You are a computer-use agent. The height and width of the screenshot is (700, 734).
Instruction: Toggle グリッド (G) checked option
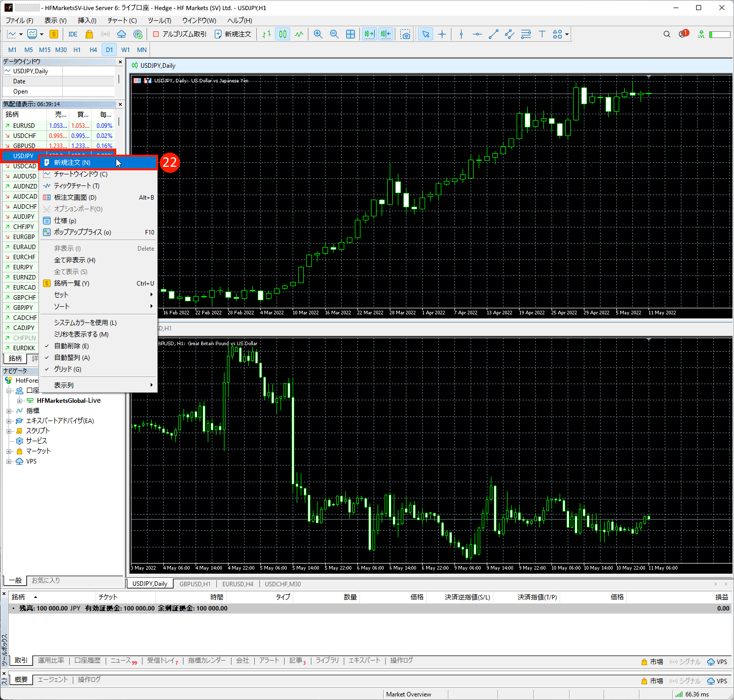point(67,369)
